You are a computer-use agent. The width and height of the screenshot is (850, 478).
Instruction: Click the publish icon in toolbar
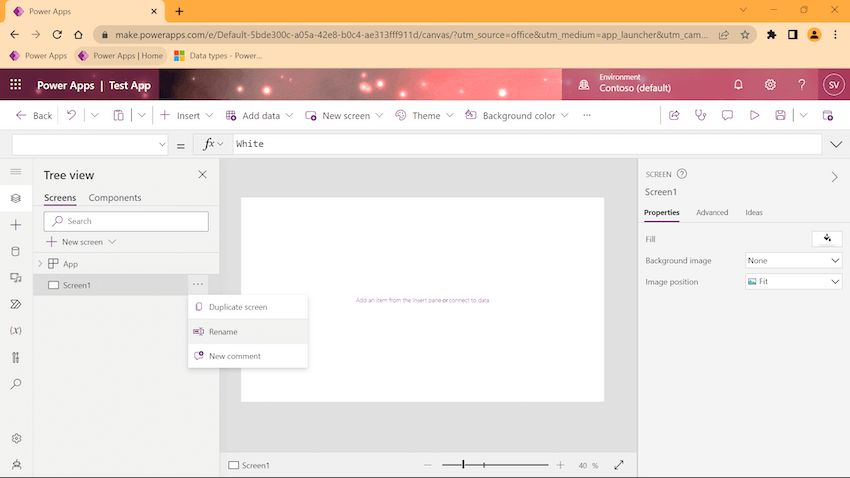coord(827,115)
